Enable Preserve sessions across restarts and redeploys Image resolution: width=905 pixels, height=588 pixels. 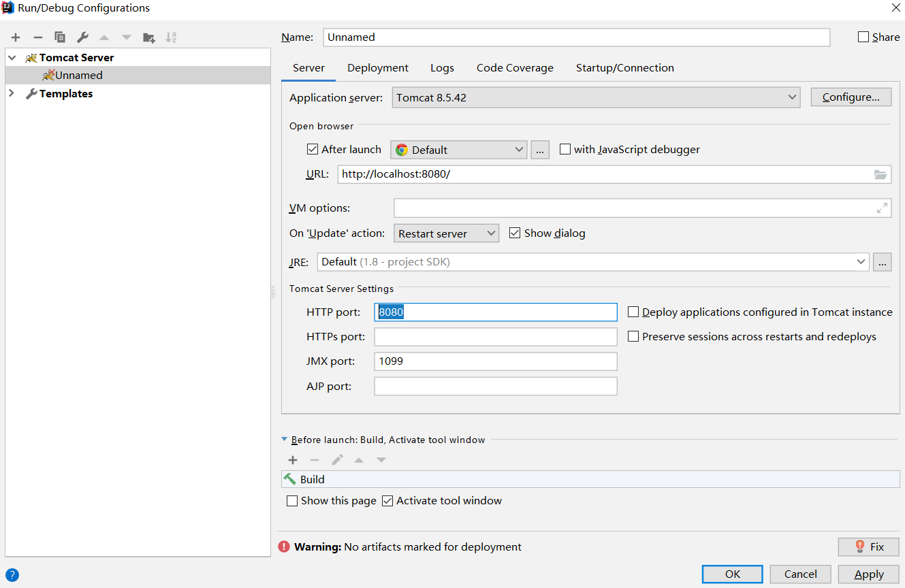pos(633,336)
